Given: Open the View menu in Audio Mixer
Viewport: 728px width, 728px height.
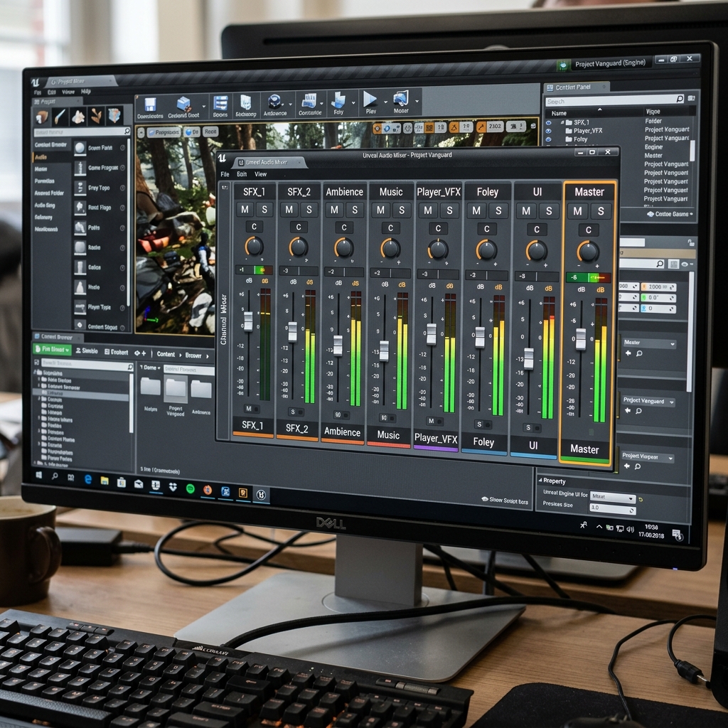Looking at the screenshot, I should pyautogui.click(x=260, y=174).
